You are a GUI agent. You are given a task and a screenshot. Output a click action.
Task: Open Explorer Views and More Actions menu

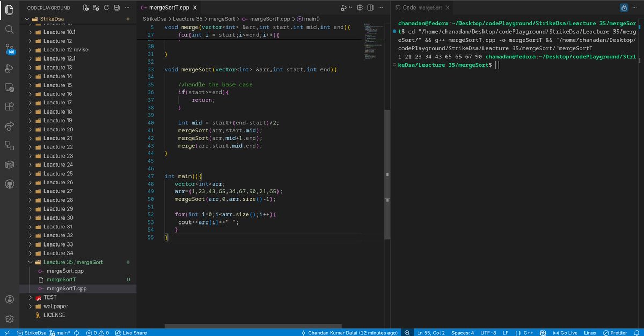127,8
